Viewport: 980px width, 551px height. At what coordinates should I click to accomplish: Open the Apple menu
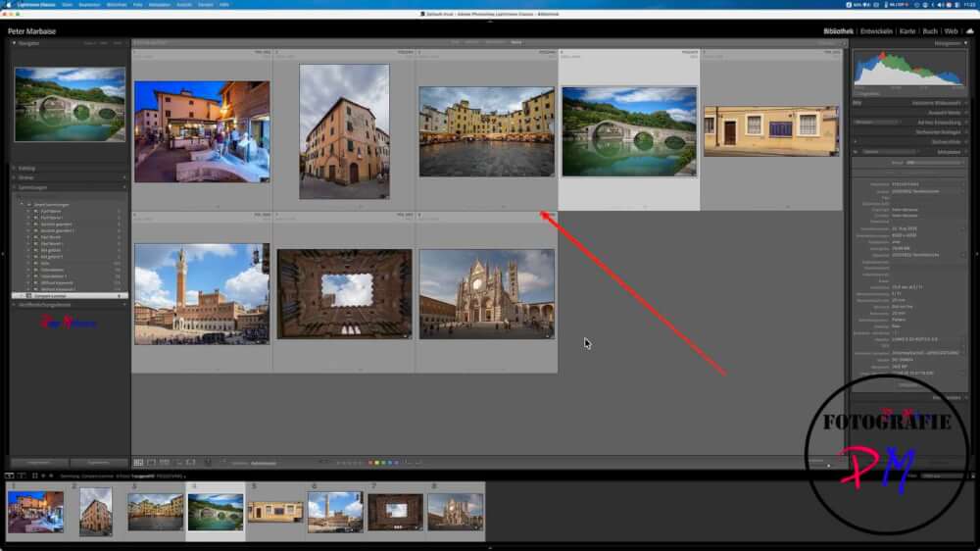click(x=8, y=4)
